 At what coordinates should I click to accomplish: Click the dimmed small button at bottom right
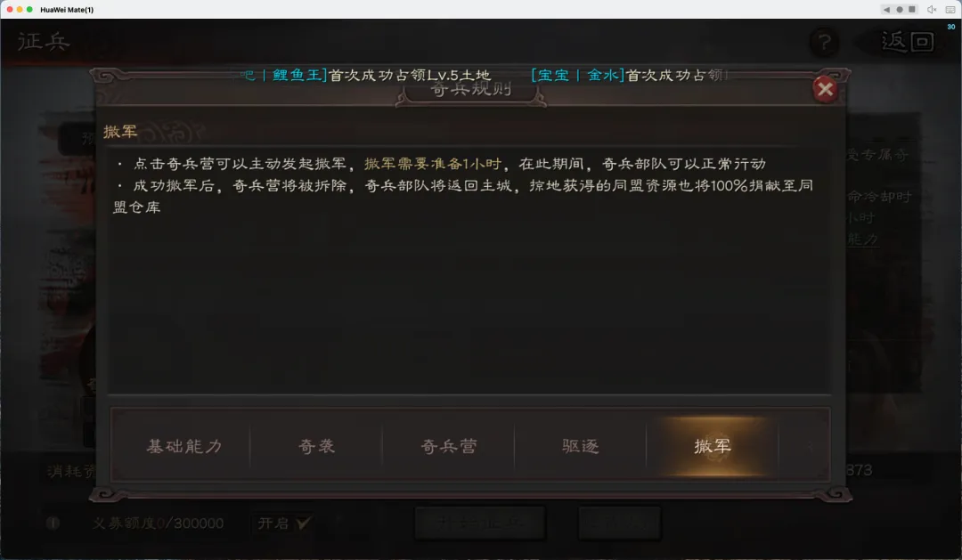(620, 523)
